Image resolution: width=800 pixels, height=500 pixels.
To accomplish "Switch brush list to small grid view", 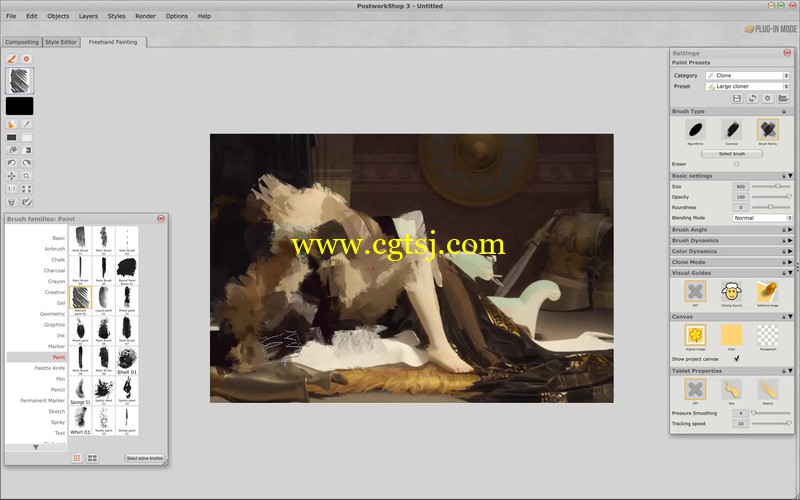I will 77,458.
